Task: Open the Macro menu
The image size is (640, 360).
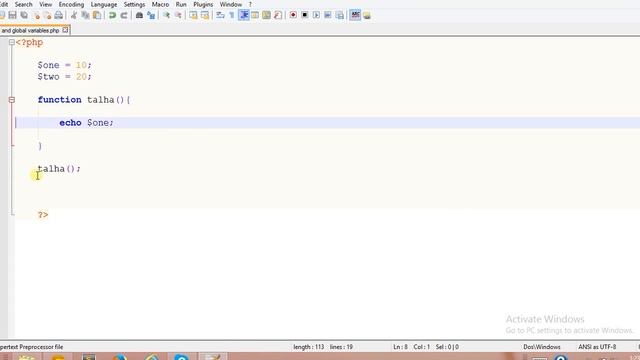Action: (160, 4)
